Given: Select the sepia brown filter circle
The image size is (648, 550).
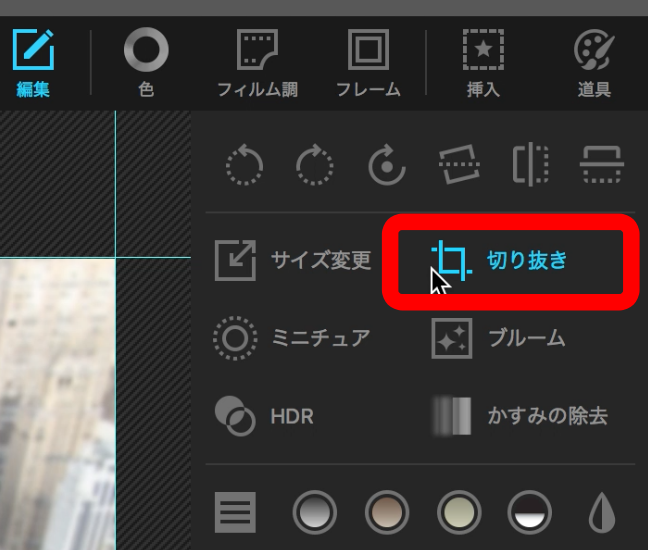Looking at the screenshot, I should click(387, 512).
